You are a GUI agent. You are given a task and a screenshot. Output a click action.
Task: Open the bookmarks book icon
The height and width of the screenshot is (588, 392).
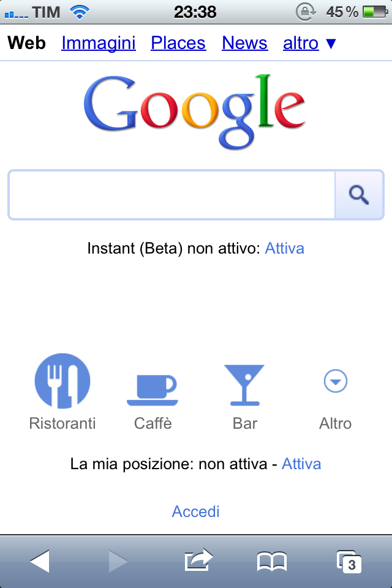(x=272, y=562)
